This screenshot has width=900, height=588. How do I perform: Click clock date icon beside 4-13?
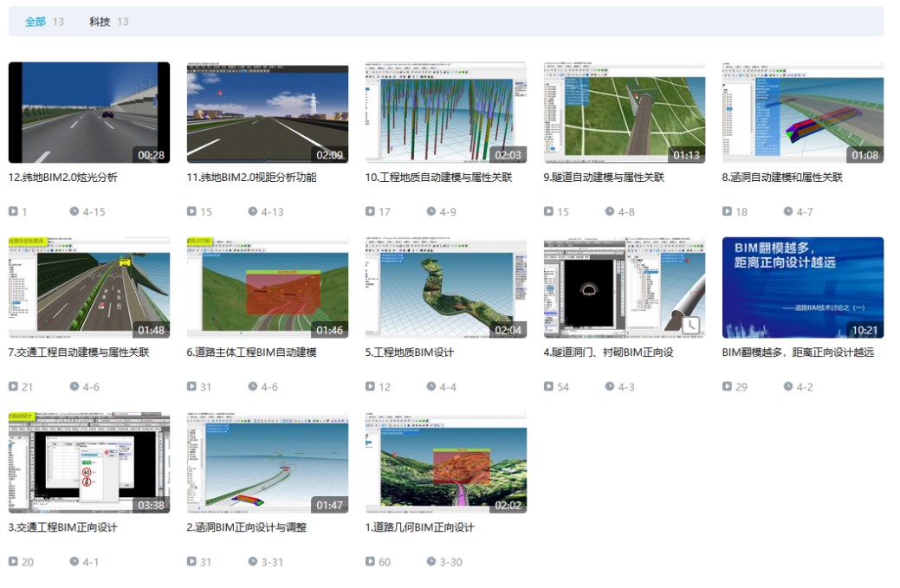click(253, 211)
